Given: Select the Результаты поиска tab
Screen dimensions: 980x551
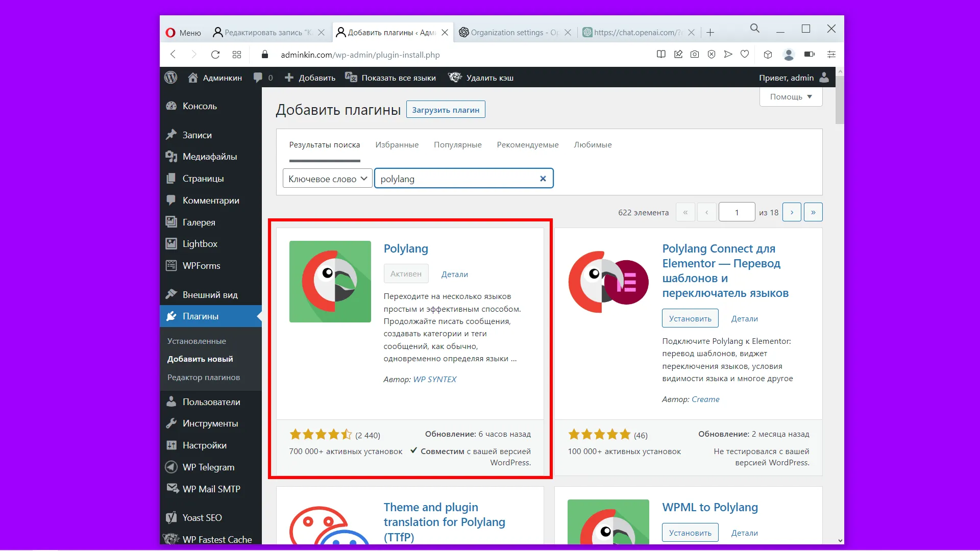Looking at the screenshot, I should [324, 145].
